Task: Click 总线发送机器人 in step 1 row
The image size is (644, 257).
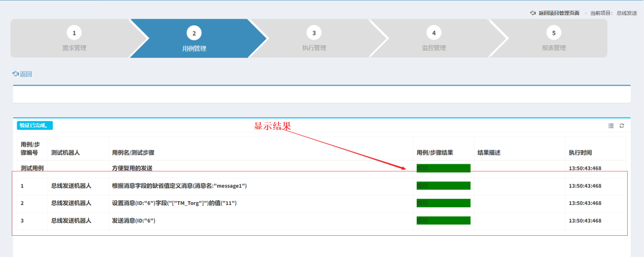Action: coord(71,186)
